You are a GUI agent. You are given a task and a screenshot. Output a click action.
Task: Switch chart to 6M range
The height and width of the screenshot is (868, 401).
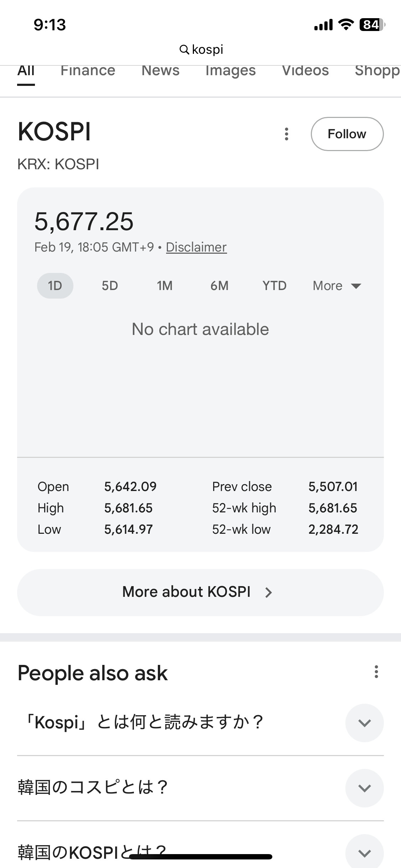tap(219, 286)
